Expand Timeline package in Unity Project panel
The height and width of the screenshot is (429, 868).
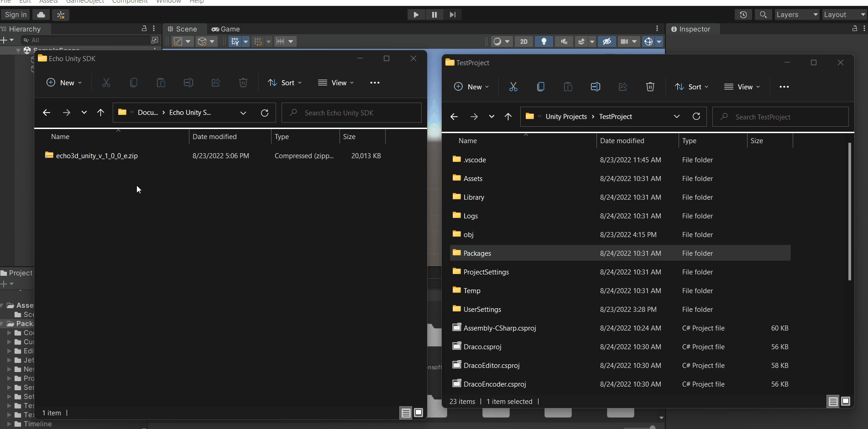pos(9,424)
